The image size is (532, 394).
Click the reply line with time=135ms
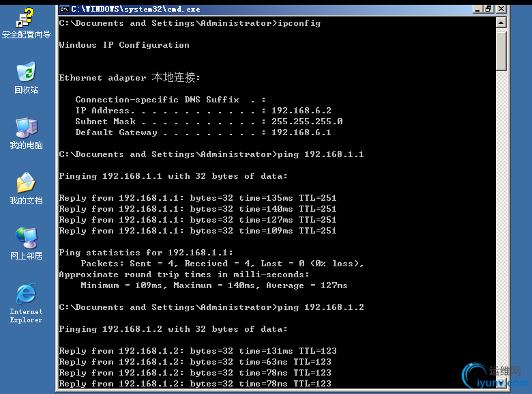point(198,197)
